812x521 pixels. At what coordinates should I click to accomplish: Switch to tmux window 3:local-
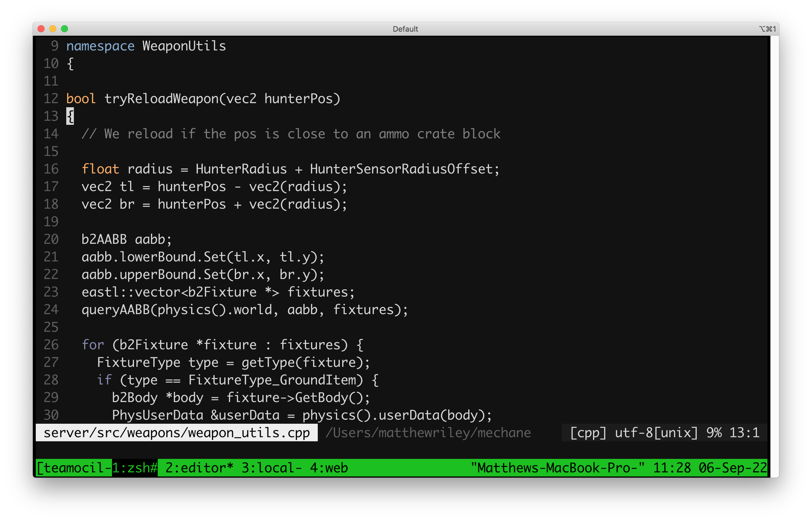coord(272,468)
